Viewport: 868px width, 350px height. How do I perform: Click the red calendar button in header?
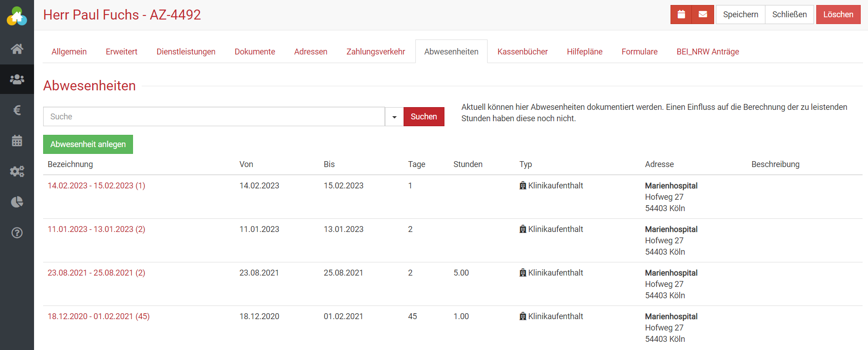point(681,15)
